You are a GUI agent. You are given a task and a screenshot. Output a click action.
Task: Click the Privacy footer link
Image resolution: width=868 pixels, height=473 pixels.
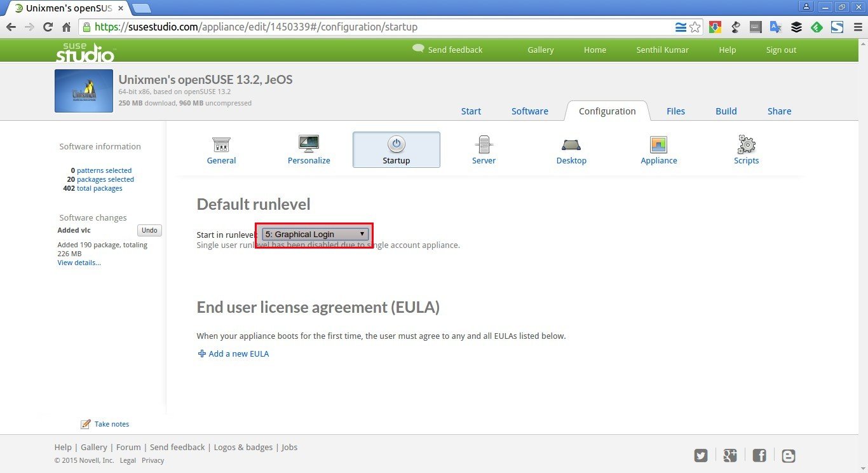pos(153,460)
